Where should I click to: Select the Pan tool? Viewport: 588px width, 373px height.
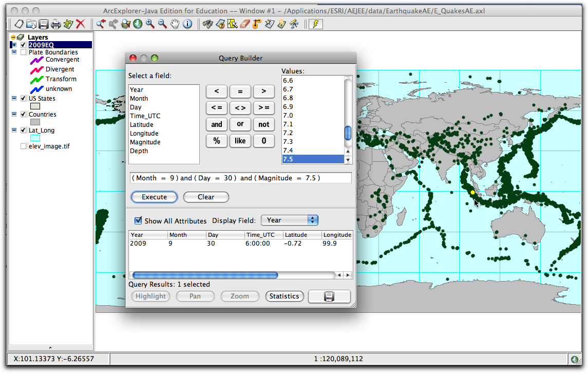(x=175, y=24)
